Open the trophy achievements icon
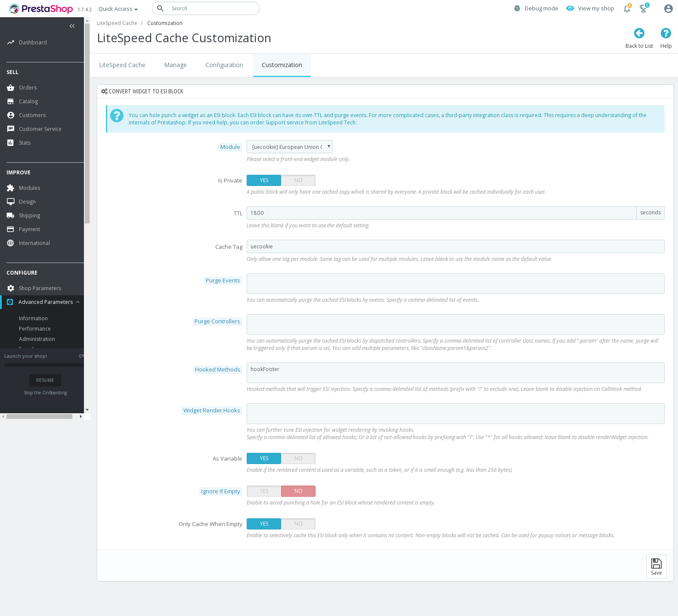678x616 pixels. [x=644, y=8]
